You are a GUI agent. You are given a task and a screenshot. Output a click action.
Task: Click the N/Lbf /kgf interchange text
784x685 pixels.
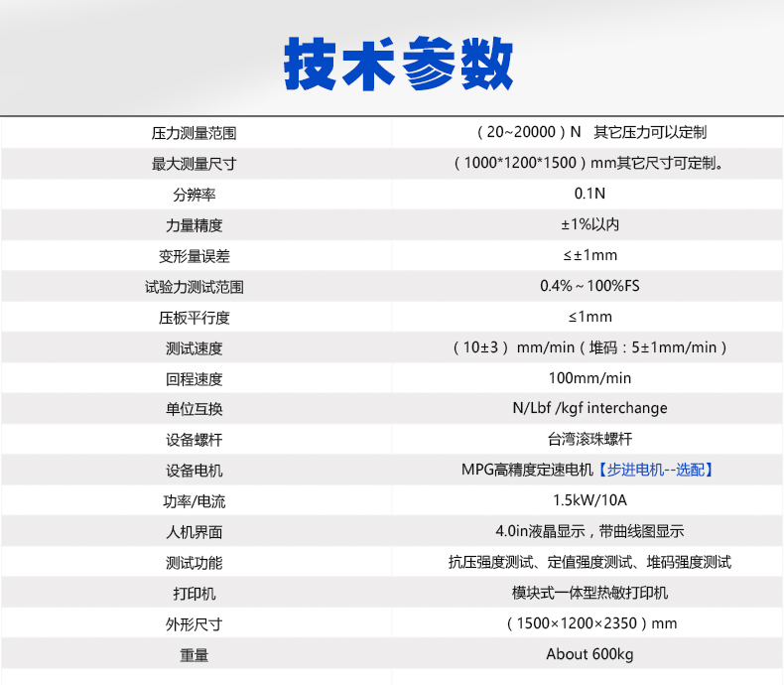click(589, 409)
